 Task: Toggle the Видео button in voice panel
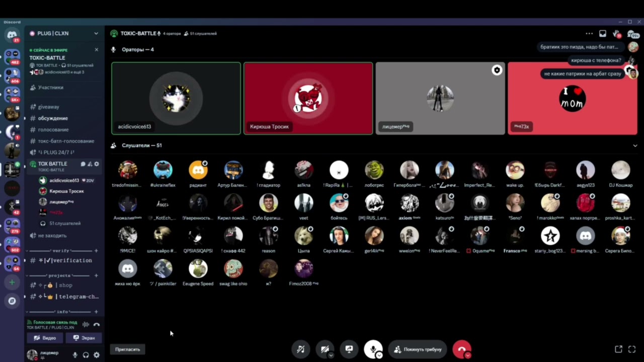45,338
